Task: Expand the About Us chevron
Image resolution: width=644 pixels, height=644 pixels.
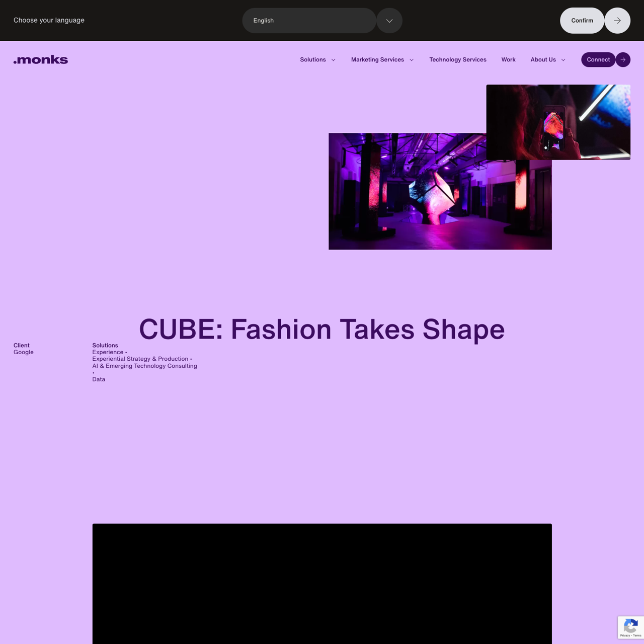Action: pyautogui.click(x=563, y=60)
